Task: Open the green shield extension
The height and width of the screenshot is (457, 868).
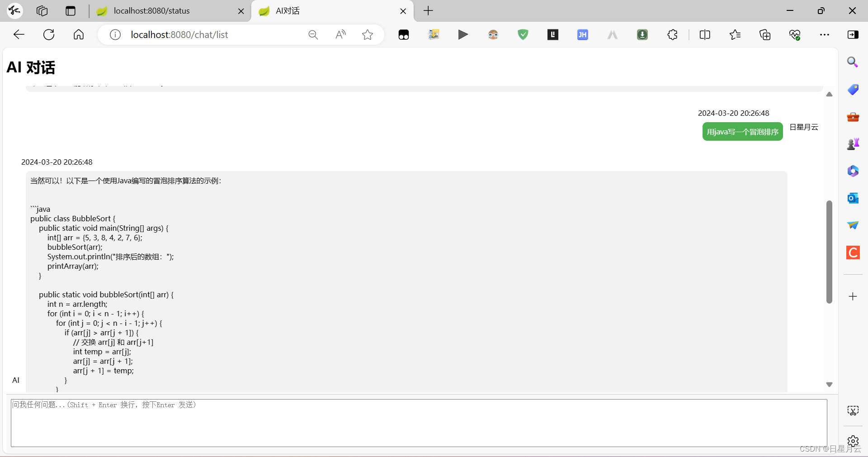Action: coord(523,35)
